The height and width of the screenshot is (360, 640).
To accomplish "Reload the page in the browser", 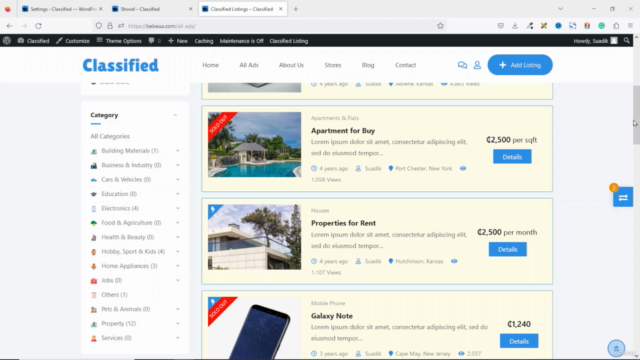I will coord(38,26).
